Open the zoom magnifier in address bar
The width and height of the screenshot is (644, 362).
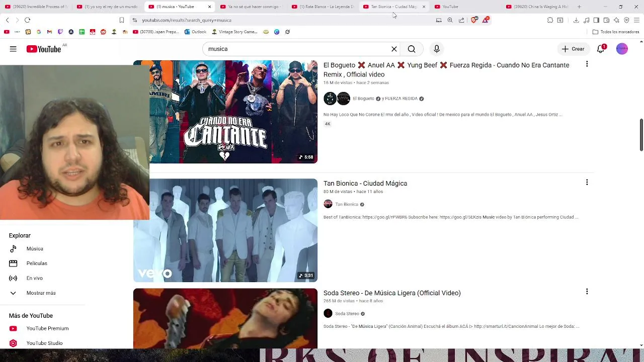click(x=450, y=20)
